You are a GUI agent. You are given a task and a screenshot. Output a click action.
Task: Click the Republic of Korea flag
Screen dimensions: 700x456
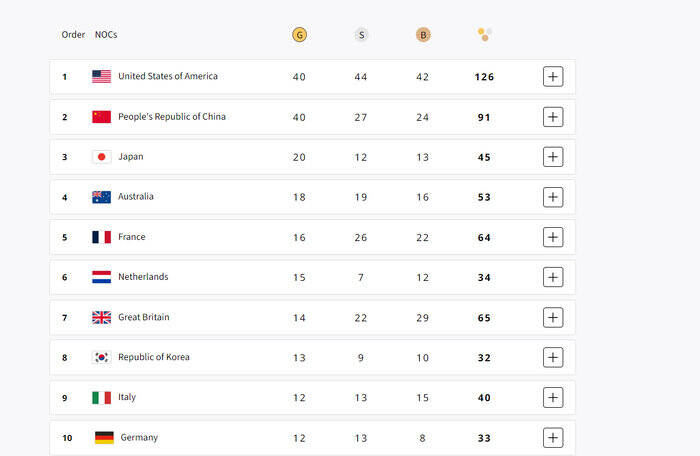[101, 357]
